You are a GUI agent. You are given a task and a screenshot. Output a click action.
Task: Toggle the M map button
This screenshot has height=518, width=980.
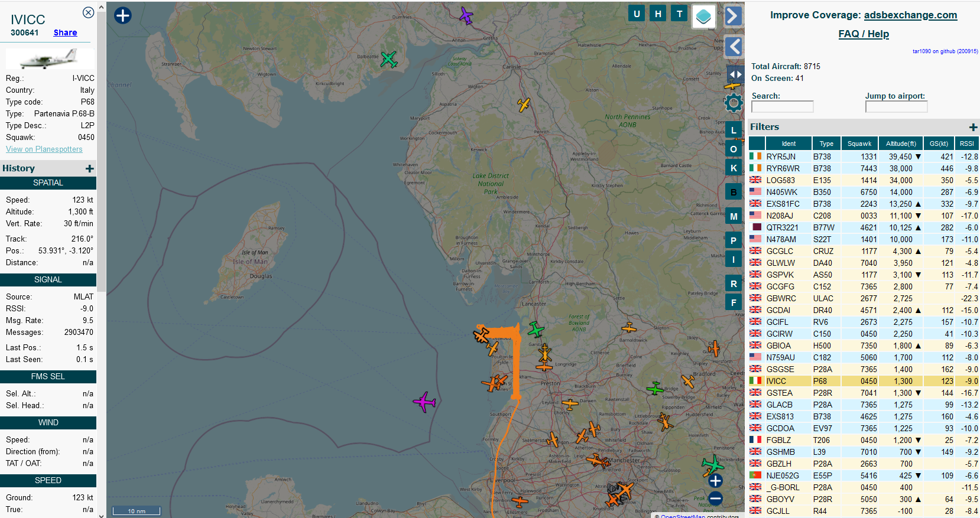click(734, 216)
